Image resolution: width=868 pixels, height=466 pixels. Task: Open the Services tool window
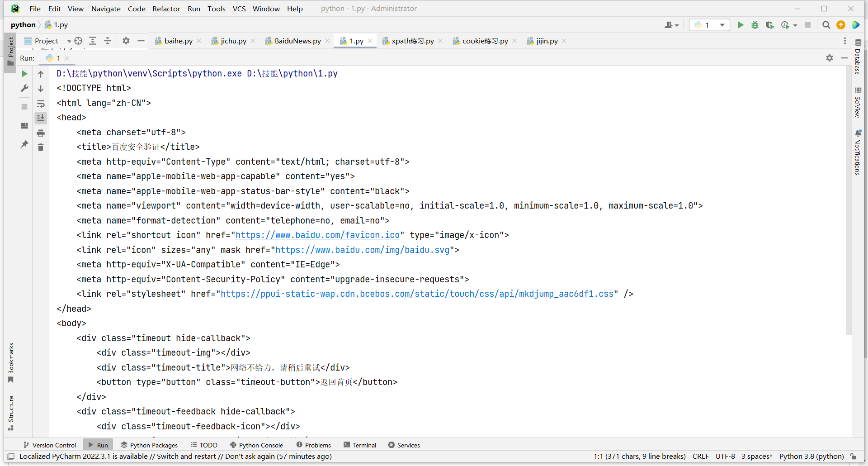404,445
